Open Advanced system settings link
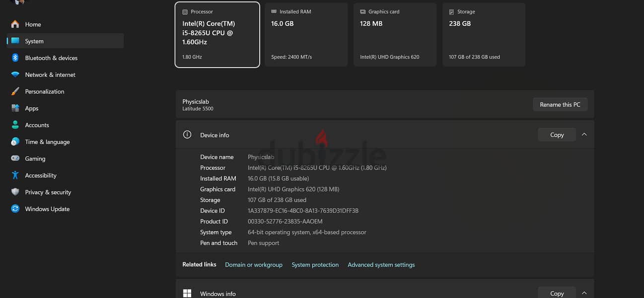644x298 pixels. pos(381,265)
